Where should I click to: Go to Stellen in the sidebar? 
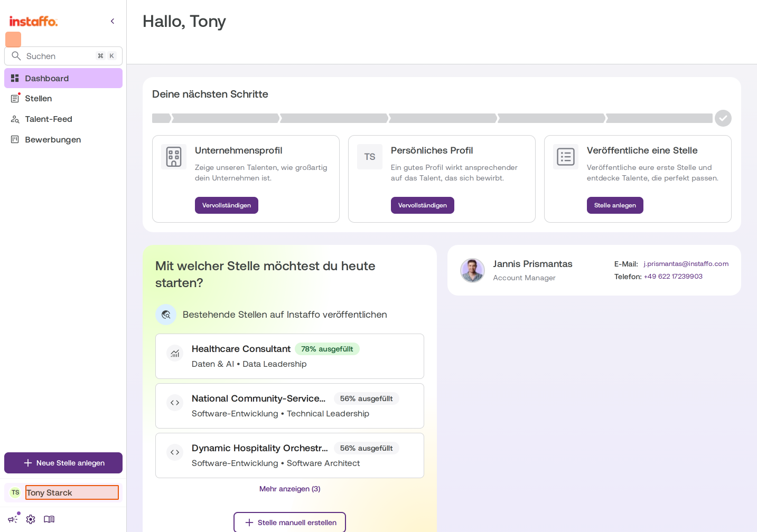click(63, 99)
